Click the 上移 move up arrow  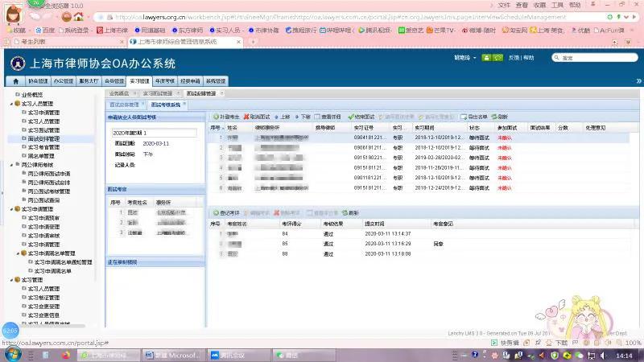[284, 117]
